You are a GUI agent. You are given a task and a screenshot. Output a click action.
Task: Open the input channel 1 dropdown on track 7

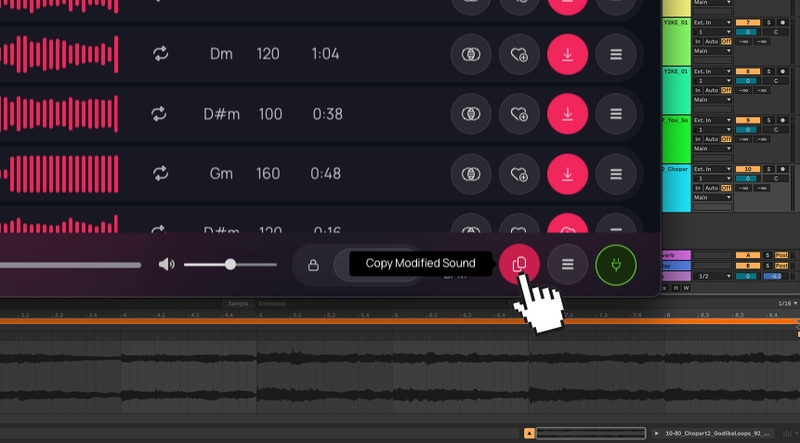tap(712, 32)
